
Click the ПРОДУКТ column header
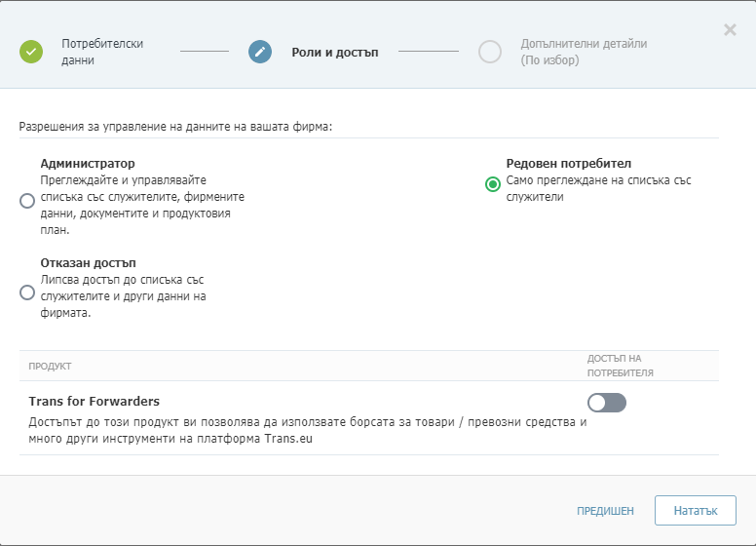click(50, 366)
